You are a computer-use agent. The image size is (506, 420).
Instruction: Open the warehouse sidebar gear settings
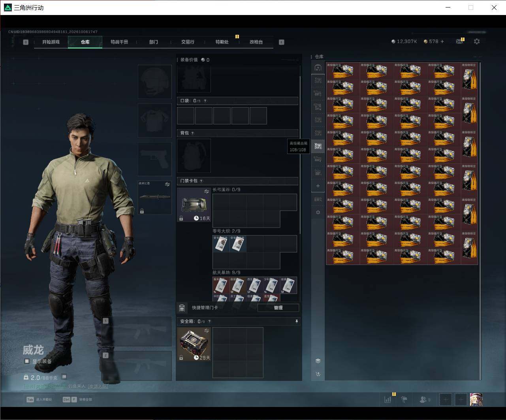click(318, 213)
